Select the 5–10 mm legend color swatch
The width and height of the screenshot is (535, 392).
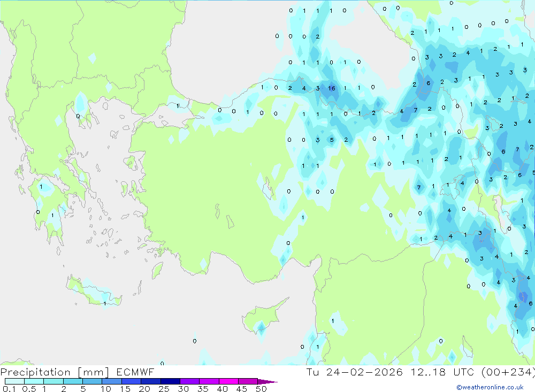pyautogui.click(x=93, y=381)
